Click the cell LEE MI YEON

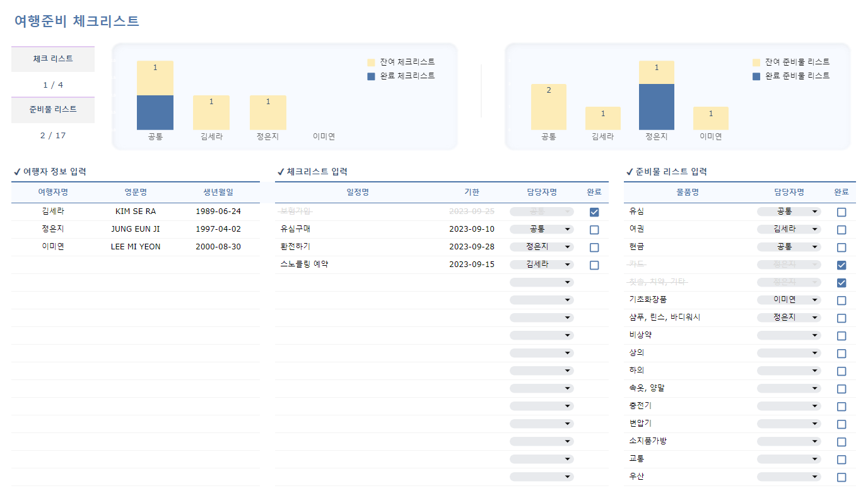pyautogui.click(x=136, y=247)
